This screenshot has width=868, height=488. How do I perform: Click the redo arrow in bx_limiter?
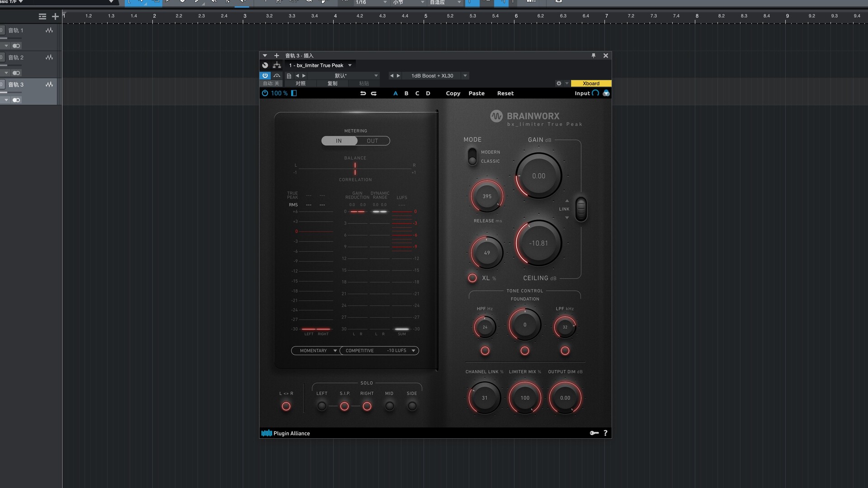(x=374, y=94)
